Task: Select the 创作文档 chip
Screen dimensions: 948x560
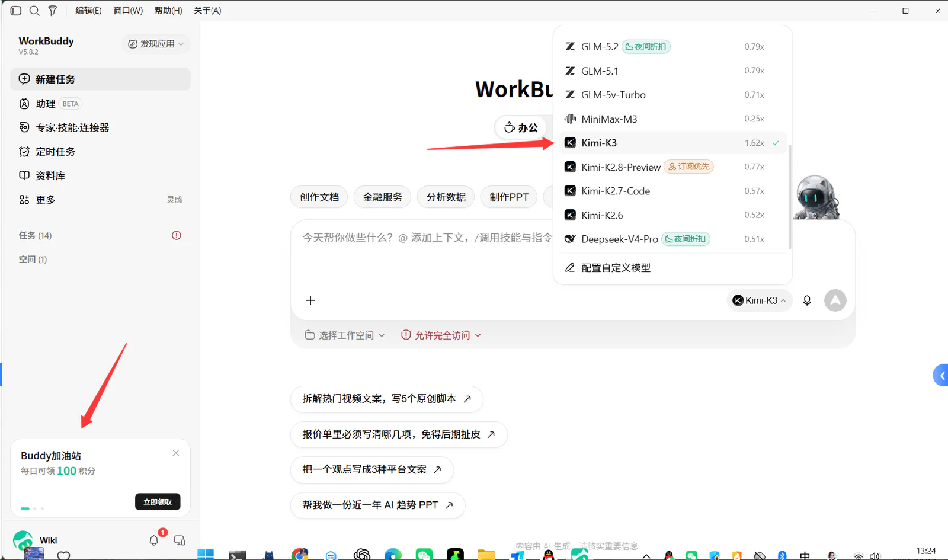Action: pos(319,197)
